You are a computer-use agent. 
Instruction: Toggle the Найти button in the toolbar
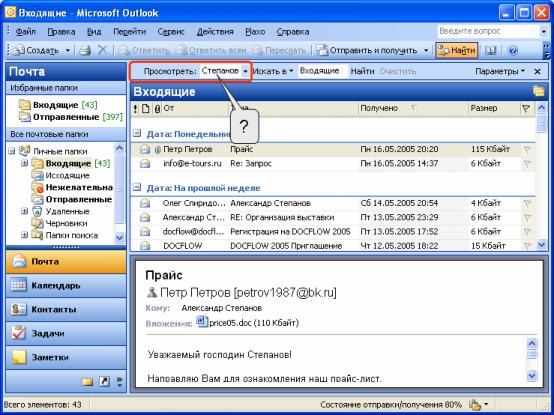point(456,51)
